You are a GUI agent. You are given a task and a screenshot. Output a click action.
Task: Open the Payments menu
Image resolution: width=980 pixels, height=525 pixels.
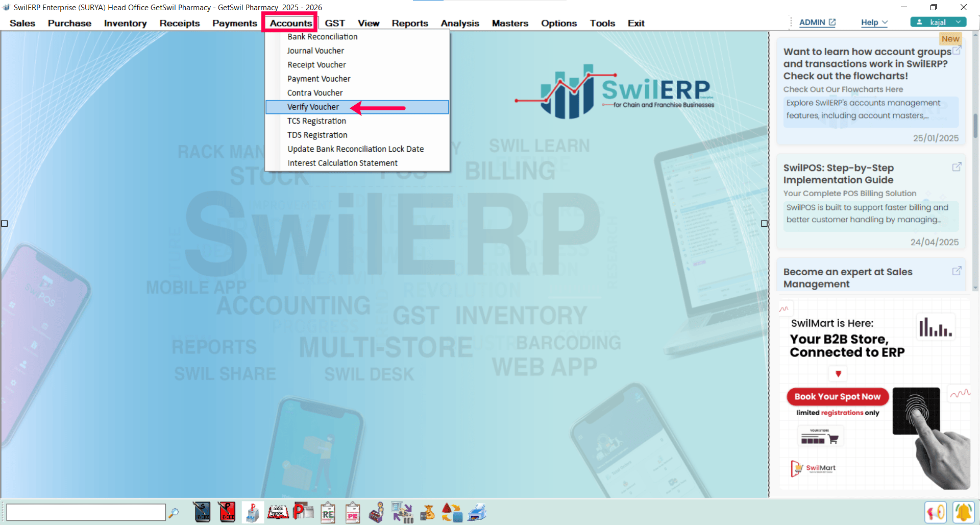coord(235,23)
